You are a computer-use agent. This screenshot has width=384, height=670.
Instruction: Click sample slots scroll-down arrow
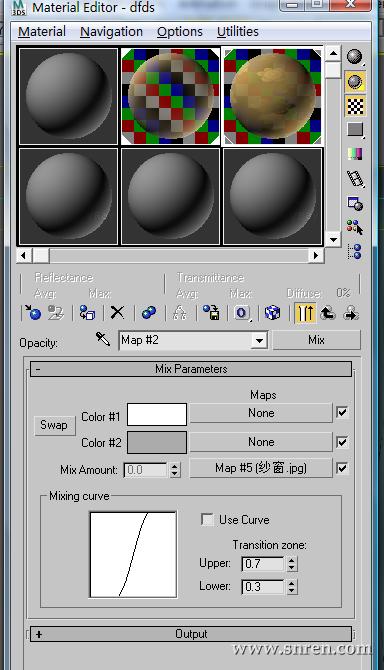pyautogui.click(x=333, y=239)
